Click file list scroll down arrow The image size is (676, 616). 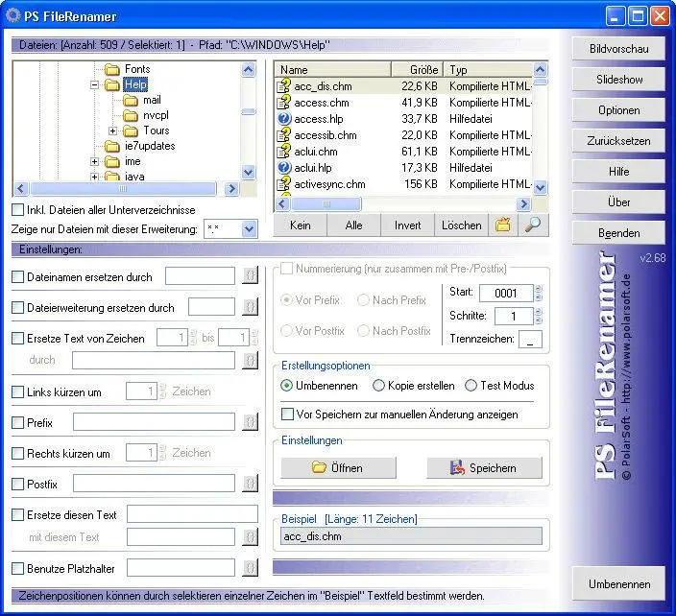tap(541, 187)
